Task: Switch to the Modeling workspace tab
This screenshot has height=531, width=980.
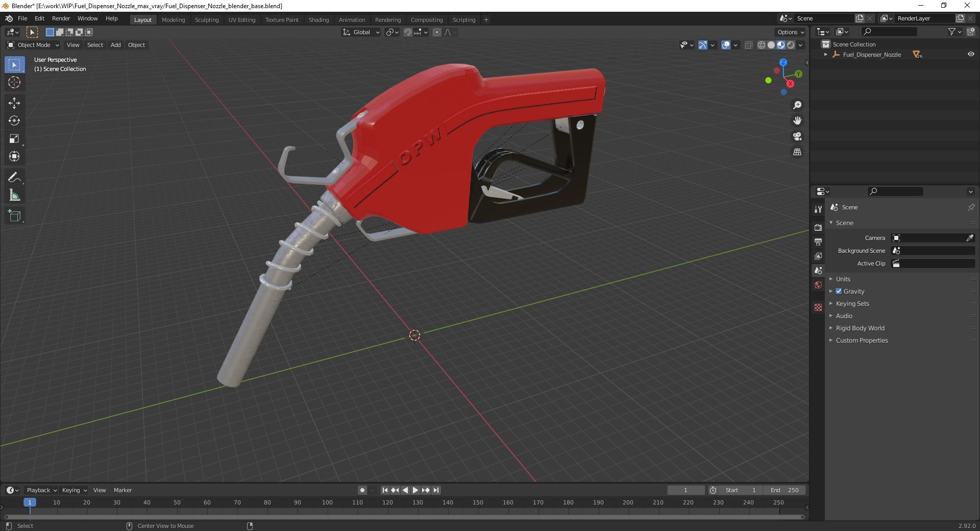Action: coord(174,20)
